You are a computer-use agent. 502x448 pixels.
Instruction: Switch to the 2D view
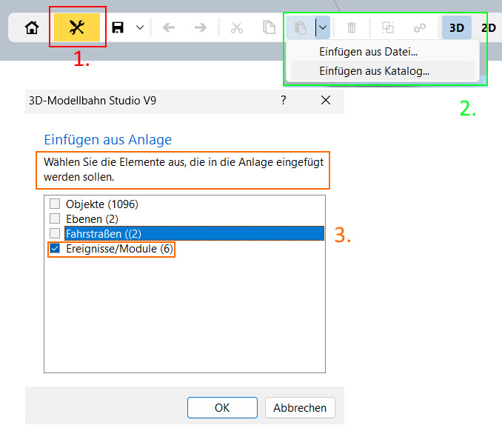pos(489,28)
